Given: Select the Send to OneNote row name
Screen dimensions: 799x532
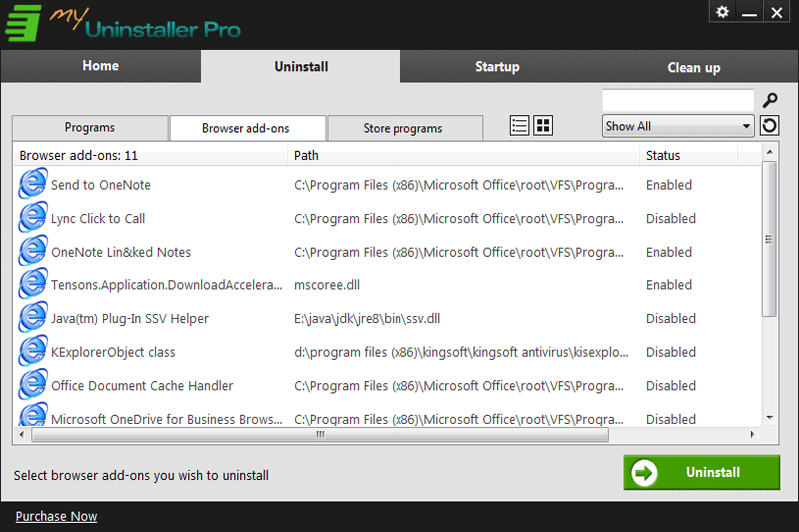Looking at the screenshot, I should (x=101, y=185).
